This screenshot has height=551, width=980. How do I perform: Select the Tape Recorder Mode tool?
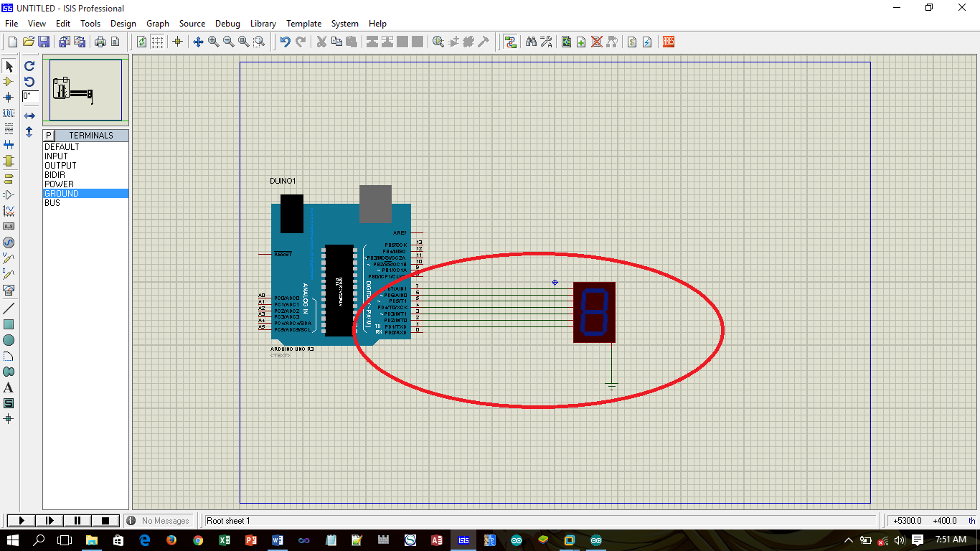9,226
